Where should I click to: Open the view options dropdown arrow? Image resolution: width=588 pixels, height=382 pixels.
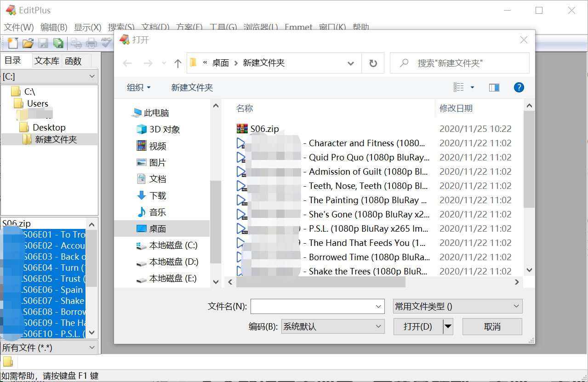(x=472, y=87)
